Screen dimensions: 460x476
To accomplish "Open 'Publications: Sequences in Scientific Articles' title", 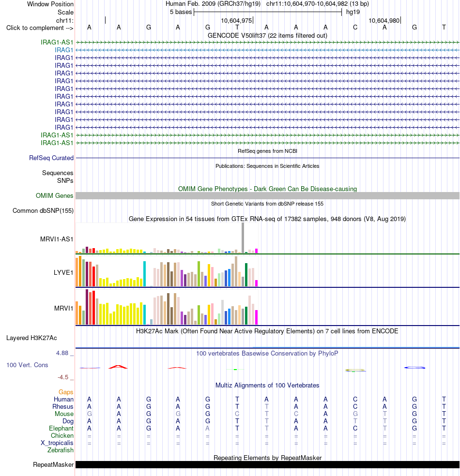I will tap(267, 166).
